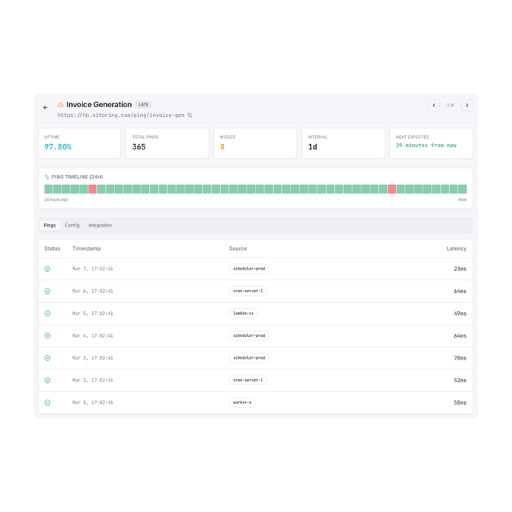
Task: Click the LATE status badge
Action: (143, 105)
